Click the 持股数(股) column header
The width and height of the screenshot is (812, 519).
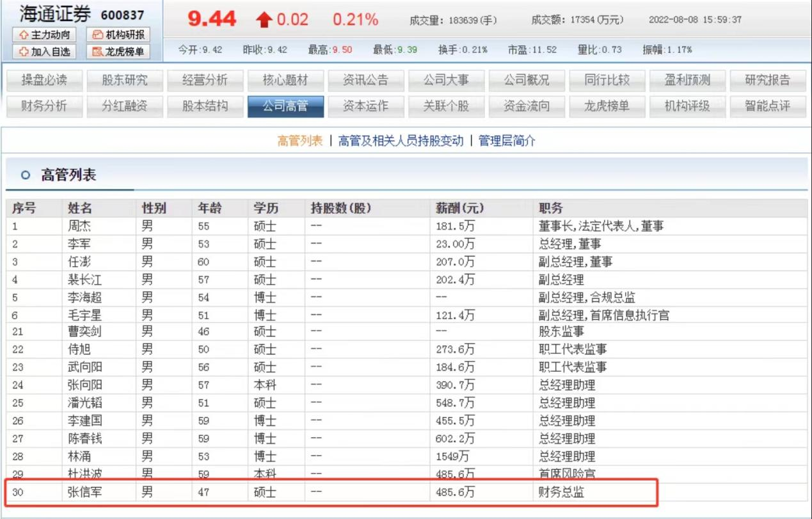[x=340, y=208]
